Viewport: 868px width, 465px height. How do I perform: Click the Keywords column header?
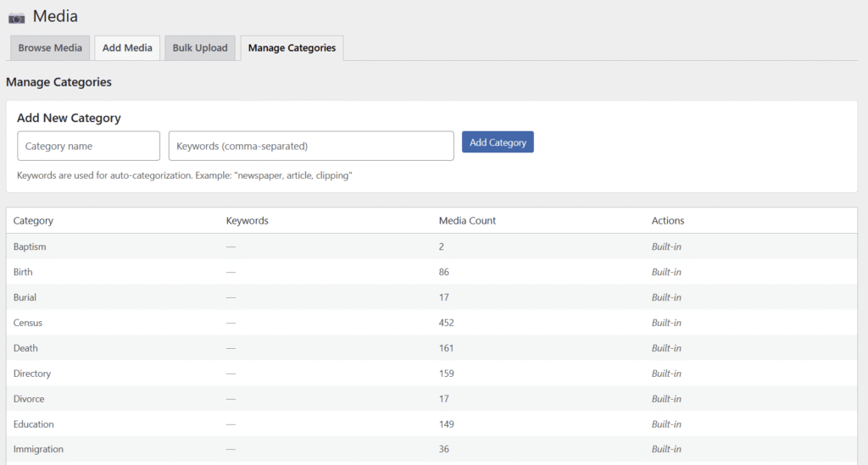click(x=247, y=221)
